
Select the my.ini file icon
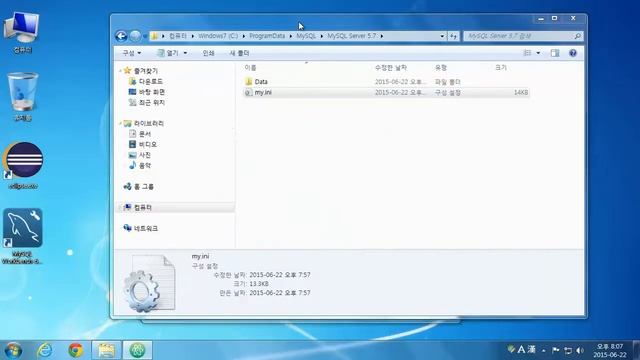(249, 93)
